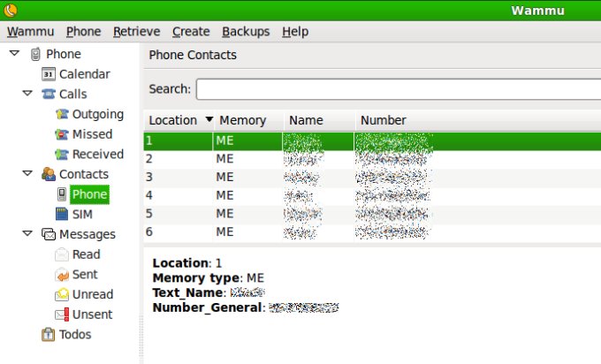
Task: Select the Outgoing calls icon
Action: pyautogui.click(x=62, y=114)
